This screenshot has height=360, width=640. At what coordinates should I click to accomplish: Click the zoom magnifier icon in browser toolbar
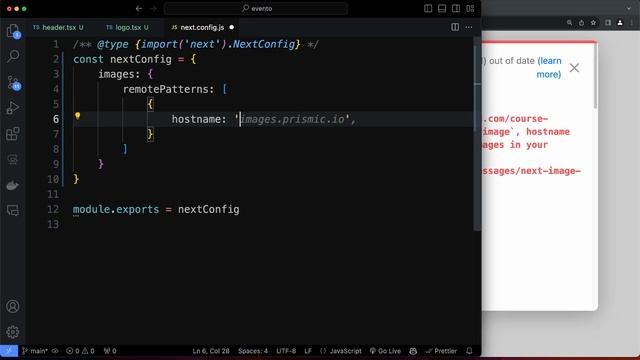569,23
